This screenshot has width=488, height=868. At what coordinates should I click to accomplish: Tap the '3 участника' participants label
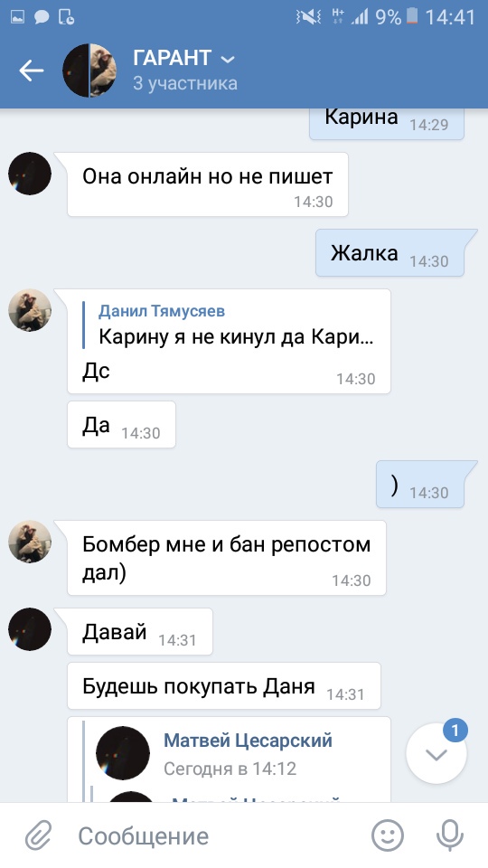[x=184, y=83]
